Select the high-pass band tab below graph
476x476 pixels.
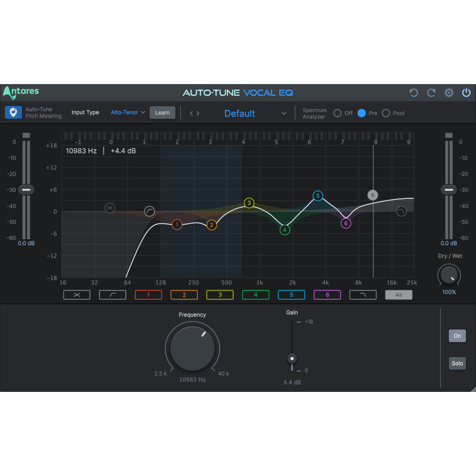click(x=113, y=295)
